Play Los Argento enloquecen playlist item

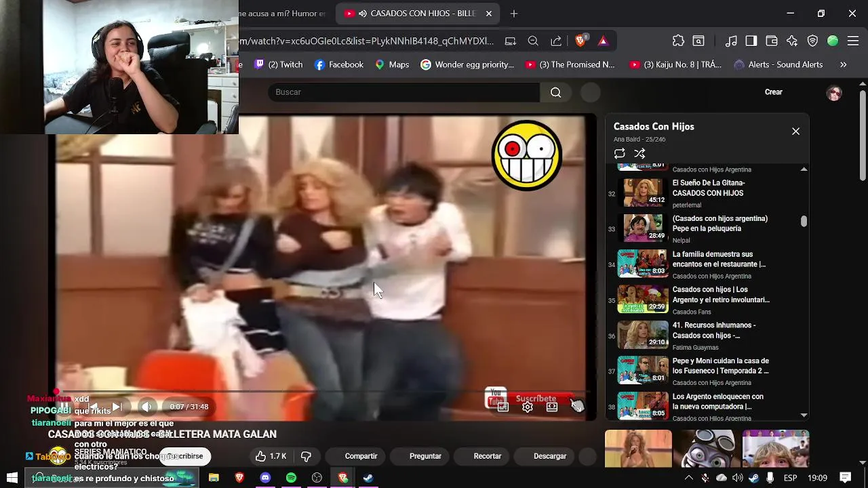[705, 407]
